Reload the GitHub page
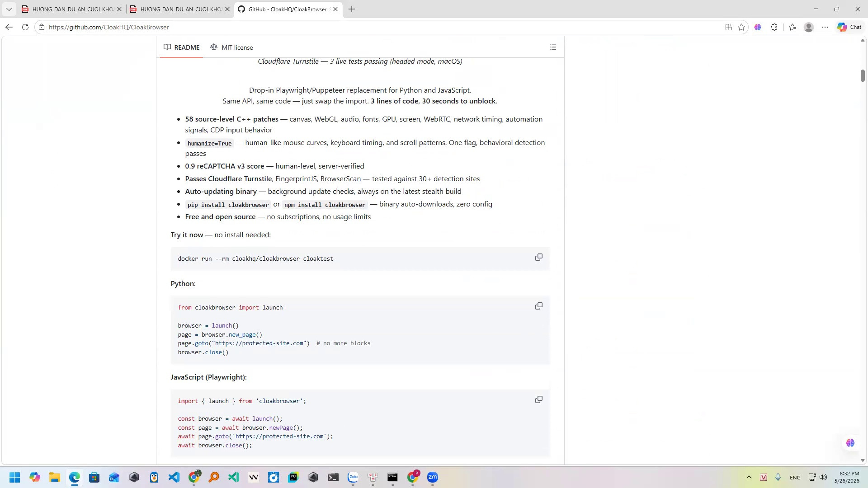Image resolution: width=868 pixels, height=488 pixels. [25, 27]
